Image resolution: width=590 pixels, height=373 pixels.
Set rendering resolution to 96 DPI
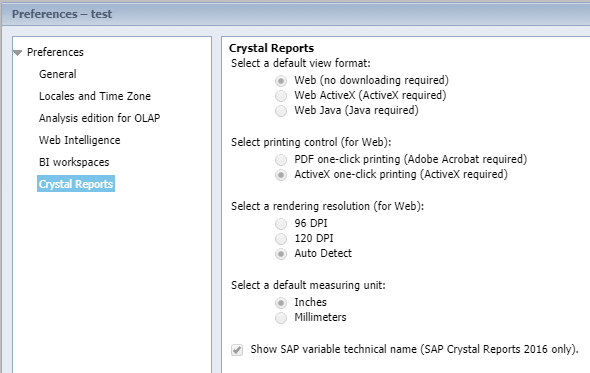pyautogui.click(x=281, y=224)
